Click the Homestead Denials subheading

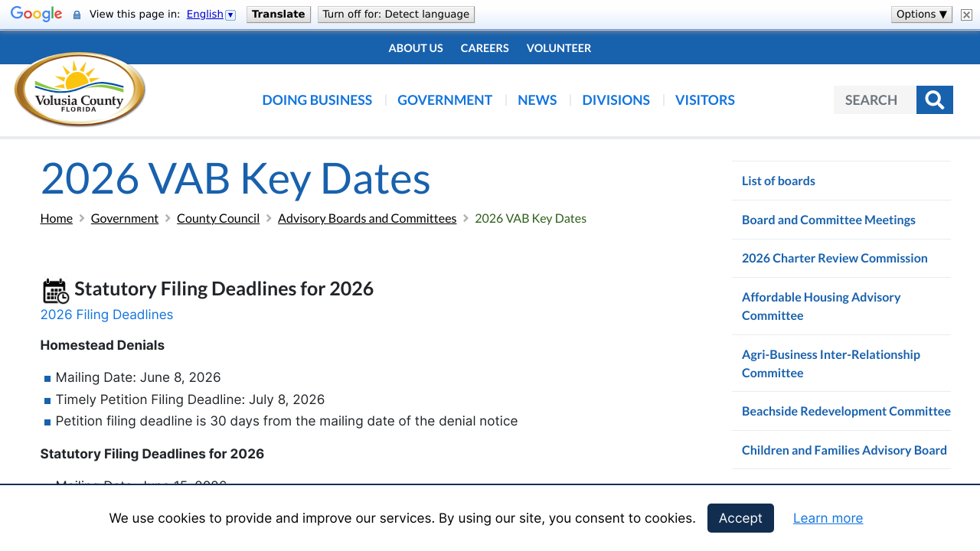click(x=103, y=345)
